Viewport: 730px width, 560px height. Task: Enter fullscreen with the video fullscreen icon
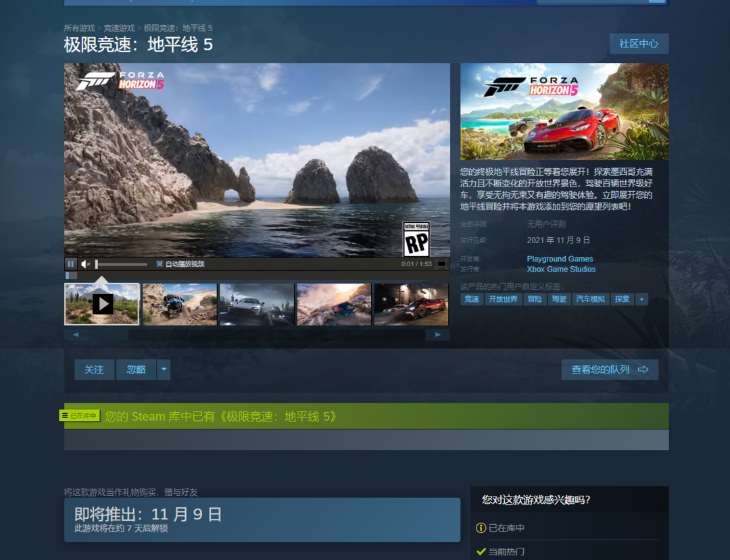click(441, 264)
